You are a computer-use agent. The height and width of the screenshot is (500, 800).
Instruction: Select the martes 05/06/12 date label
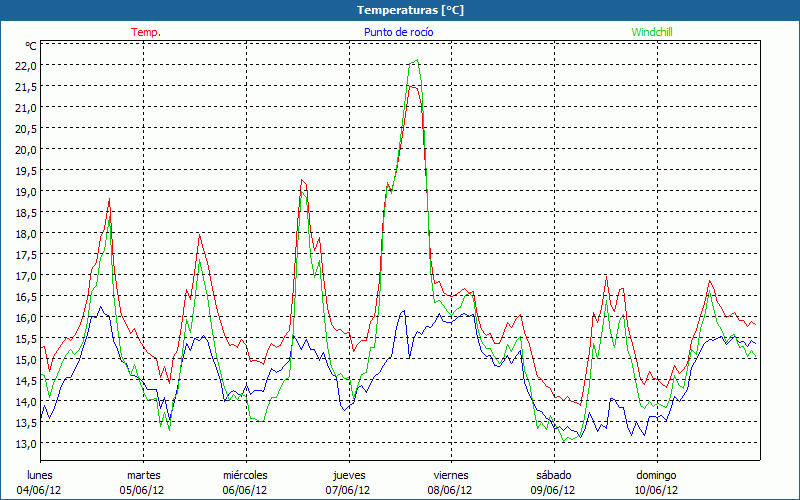point(143,482)
